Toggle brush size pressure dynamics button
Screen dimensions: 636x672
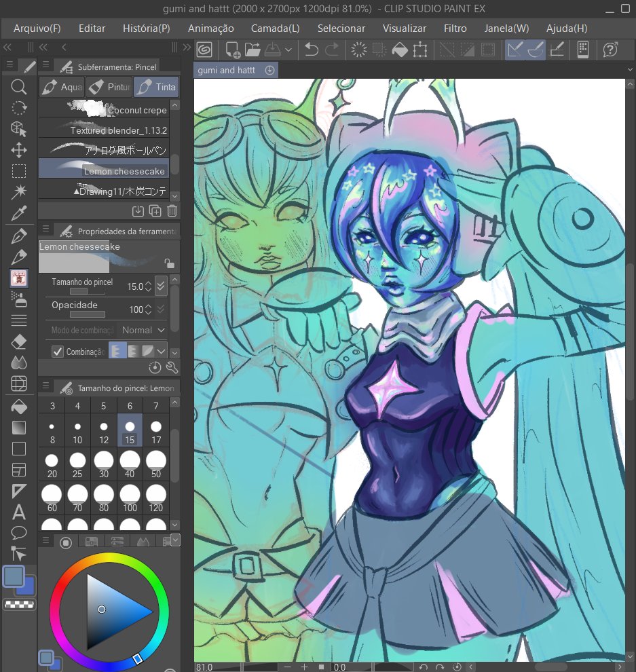click(x=161, y=285)
